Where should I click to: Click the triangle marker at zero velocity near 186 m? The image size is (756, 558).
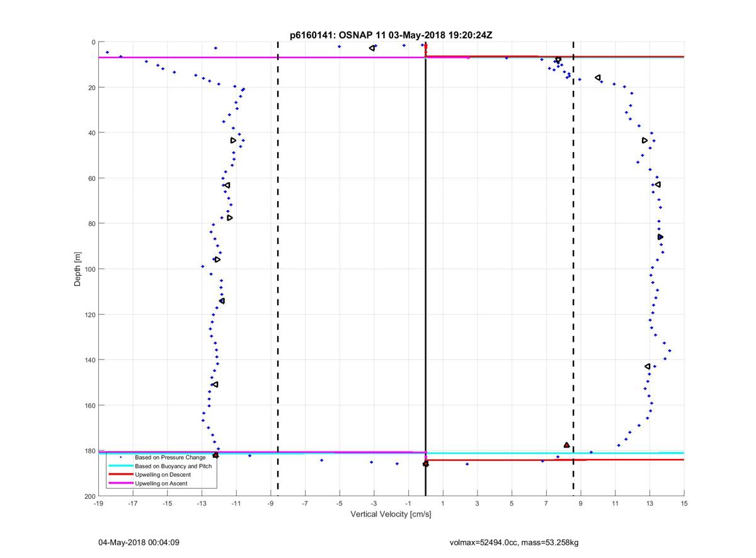[425, 463]
